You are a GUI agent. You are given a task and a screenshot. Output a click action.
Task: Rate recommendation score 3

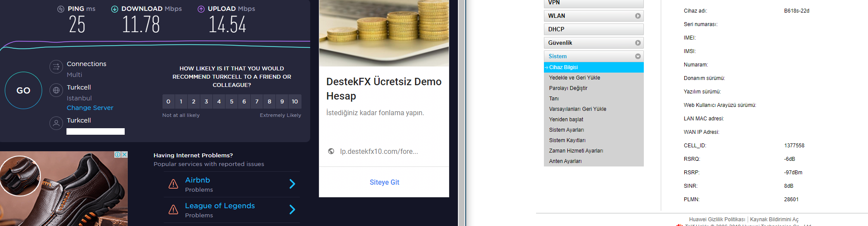point(206,102)
